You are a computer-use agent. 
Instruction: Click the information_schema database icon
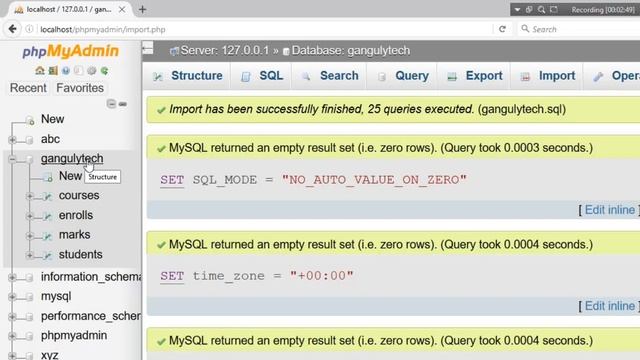click(x=29, y=278)
